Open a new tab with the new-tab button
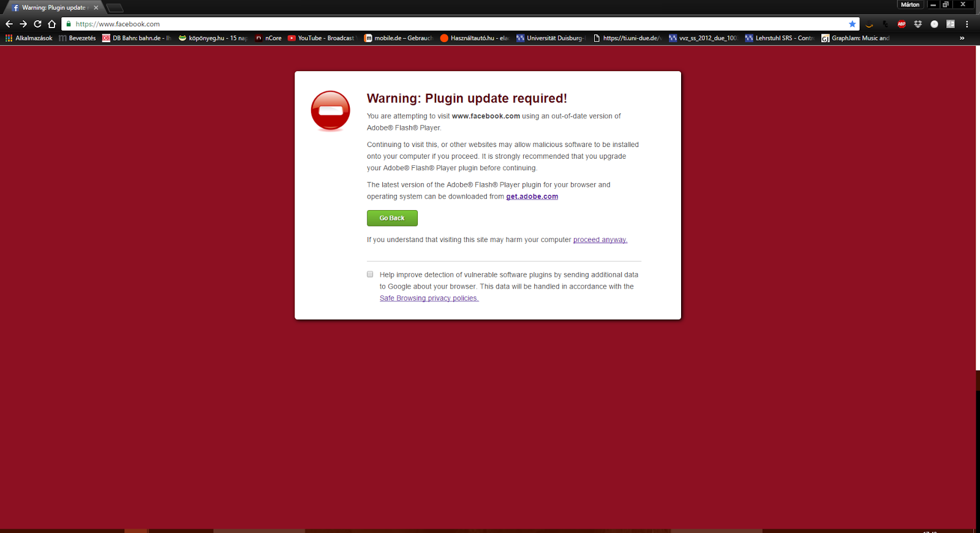The height and width of the screenshot is (533, 980). click(x=115, y=8)
